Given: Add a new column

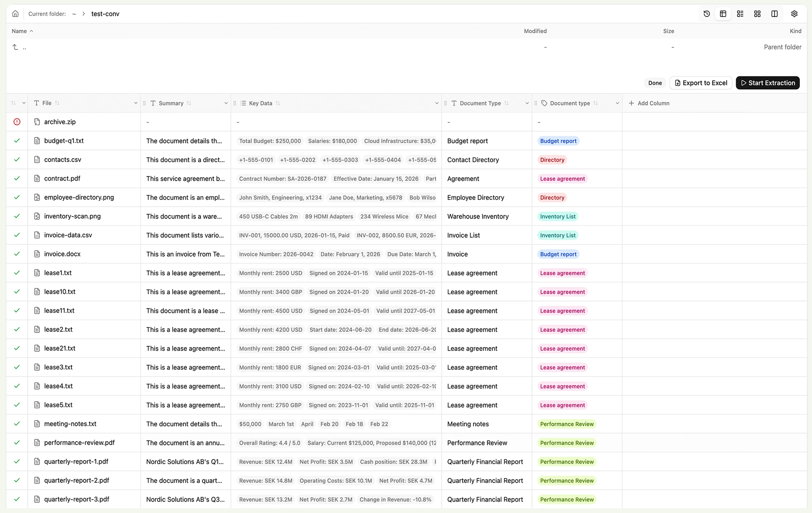Looking at the screenshot, I should 649,103.
